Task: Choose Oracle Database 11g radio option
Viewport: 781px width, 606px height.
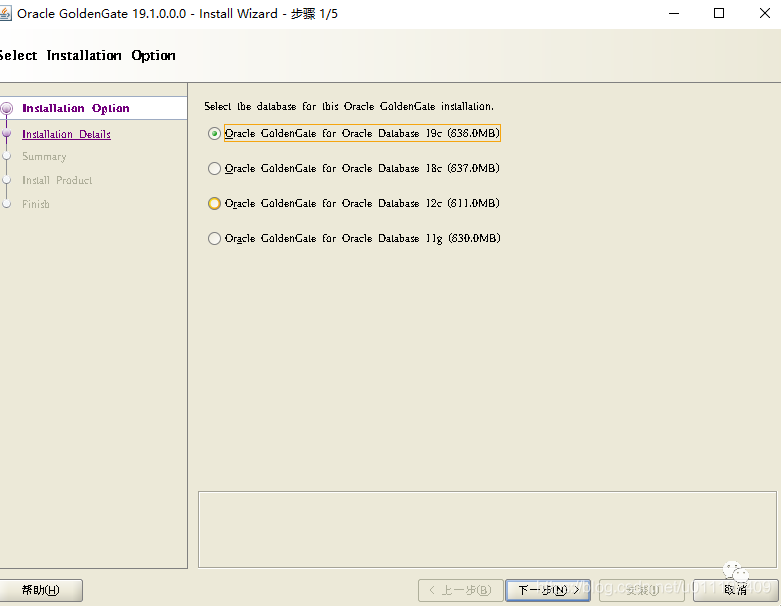Action: [x=214, y=239]
